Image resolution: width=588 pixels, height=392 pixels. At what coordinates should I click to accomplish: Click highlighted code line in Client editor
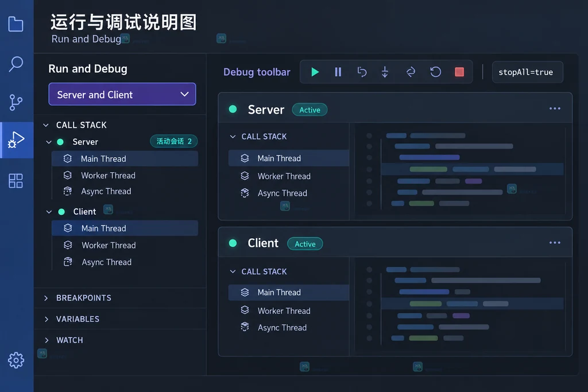472,304
